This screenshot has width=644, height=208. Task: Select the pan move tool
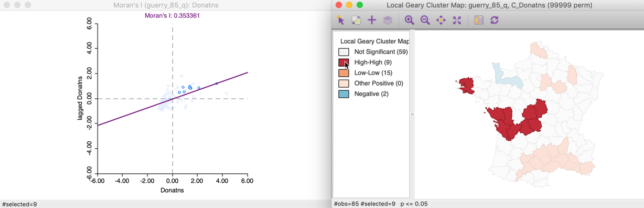click(x=441, y=20)
